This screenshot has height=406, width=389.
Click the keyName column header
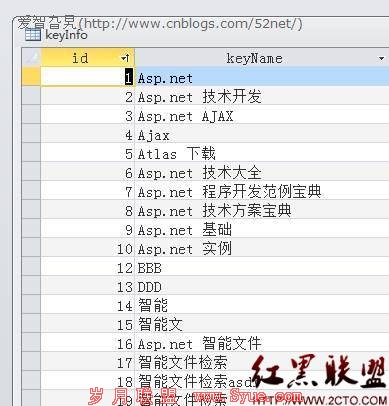pos(262,58)
